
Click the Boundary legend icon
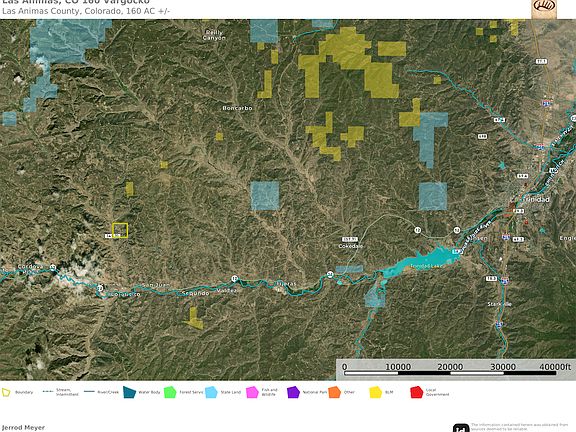pos(6,392)
